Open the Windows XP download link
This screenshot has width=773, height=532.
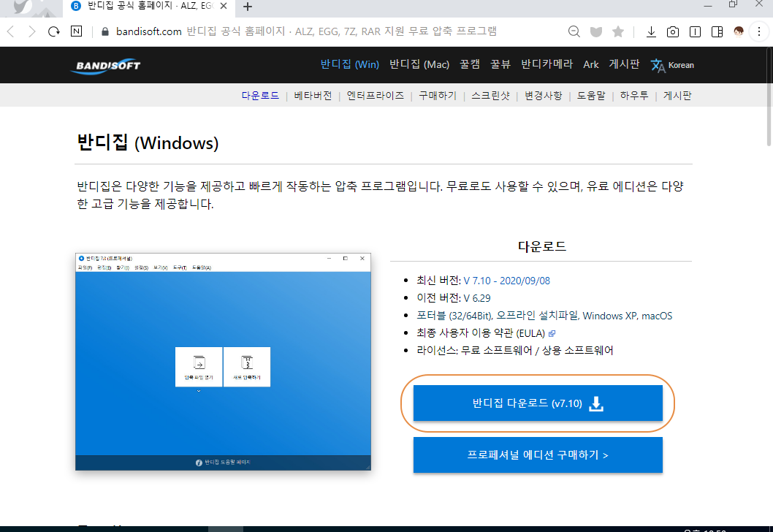pyautogui.click(x=609, y=316)
